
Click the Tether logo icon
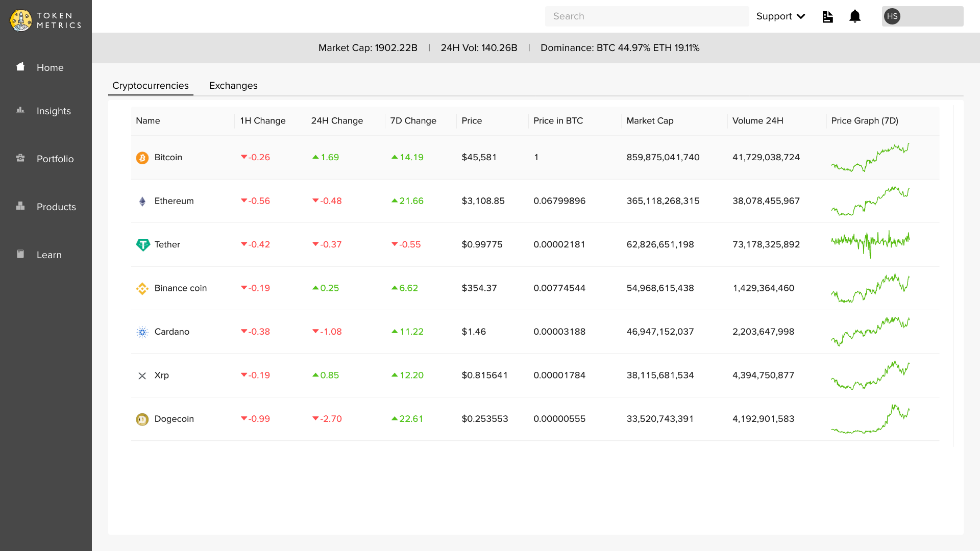(x=142, y=245)
